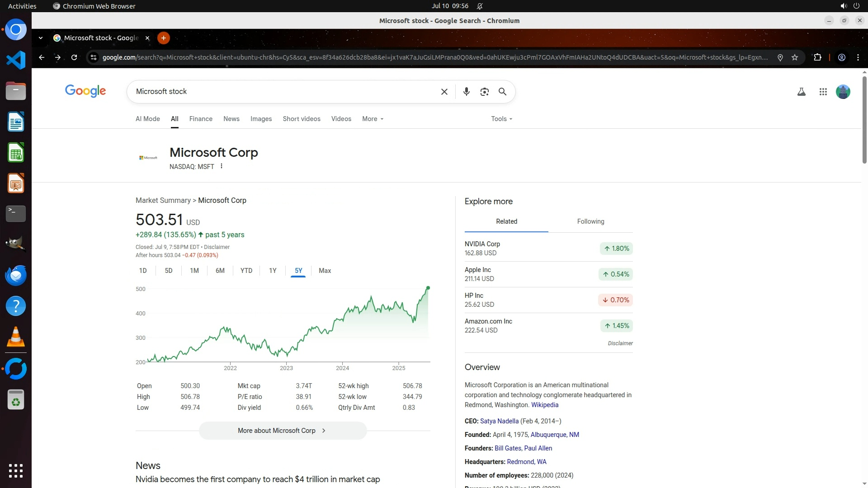Expand the More search filters dropdown
The image size is (868, 488).
coord(373,119)
